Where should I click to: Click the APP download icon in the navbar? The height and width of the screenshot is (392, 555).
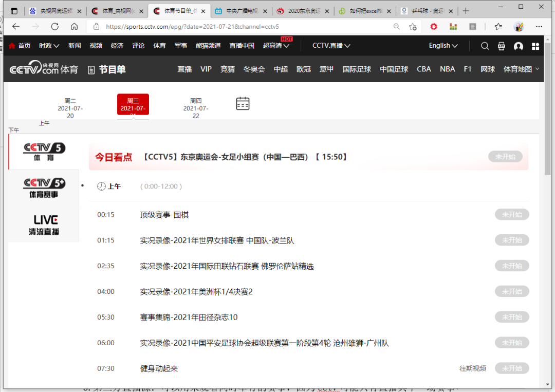click(x=501, y=46)
